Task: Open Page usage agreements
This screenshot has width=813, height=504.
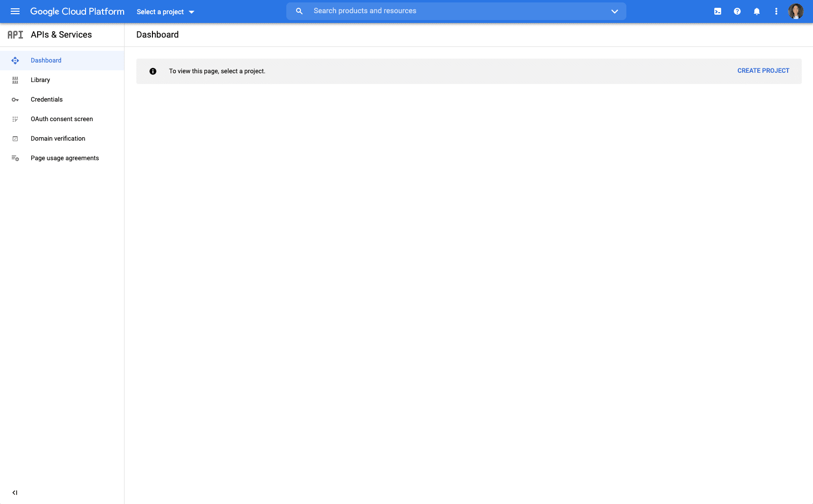Action: click(x=64, y=158)
